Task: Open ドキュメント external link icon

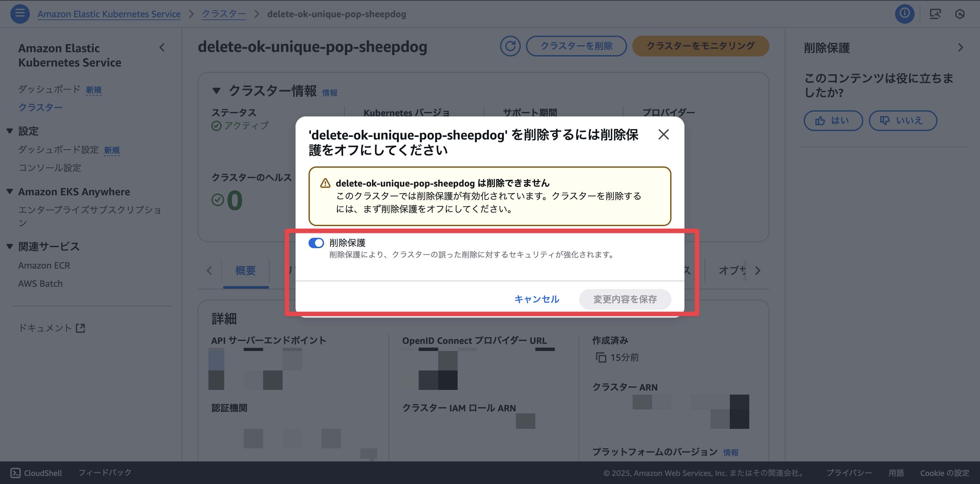Action: pyautogui.click(x=80, y=328)
